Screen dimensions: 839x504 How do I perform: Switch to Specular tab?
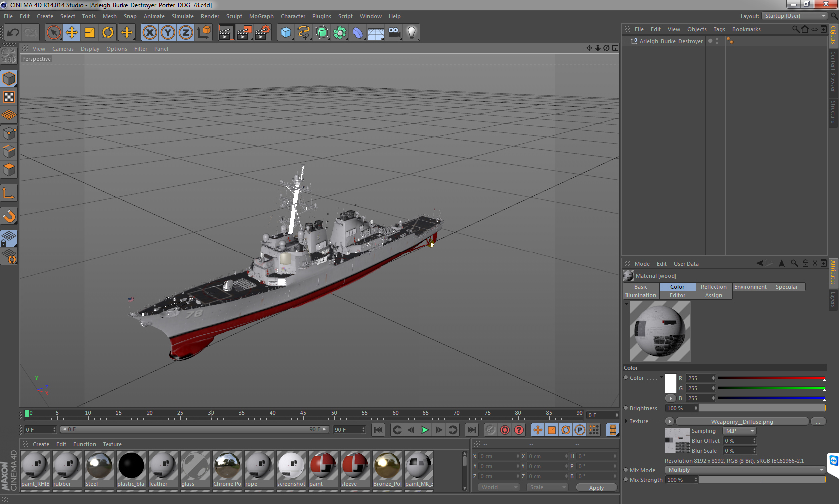787,287
